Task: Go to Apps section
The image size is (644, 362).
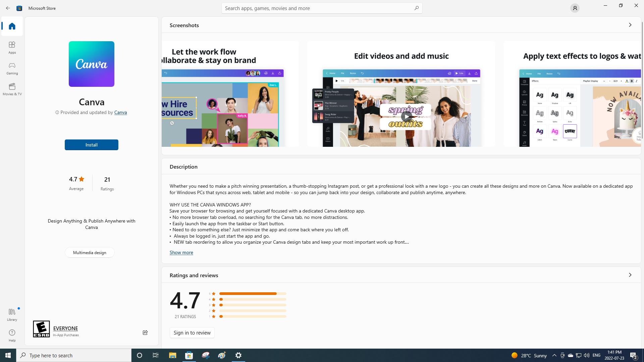Action: (12, 47)
